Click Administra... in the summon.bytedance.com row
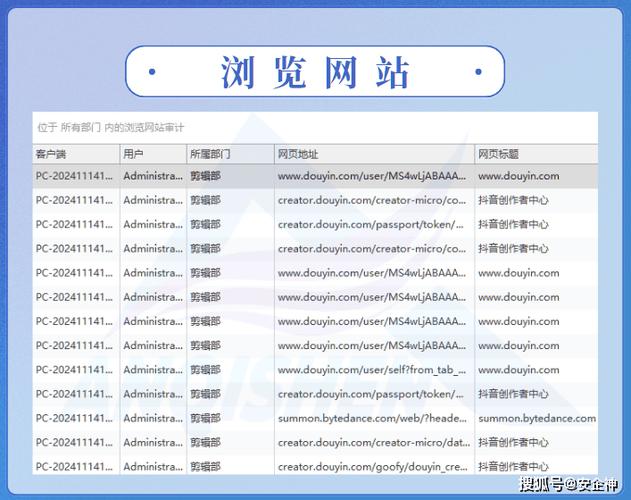The image size is (631, 500). click(153, 419)
